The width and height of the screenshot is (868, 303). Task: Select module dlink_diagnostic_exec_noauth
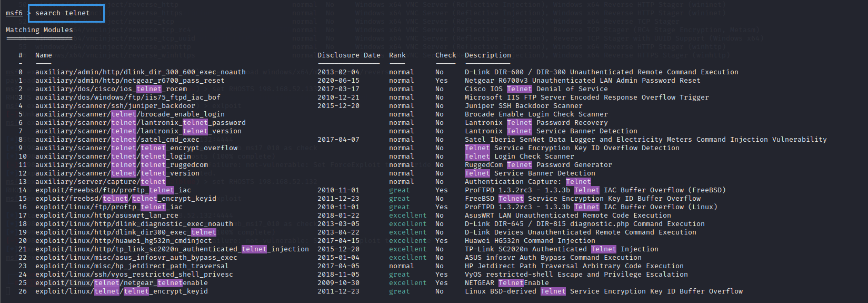(134, 224)
